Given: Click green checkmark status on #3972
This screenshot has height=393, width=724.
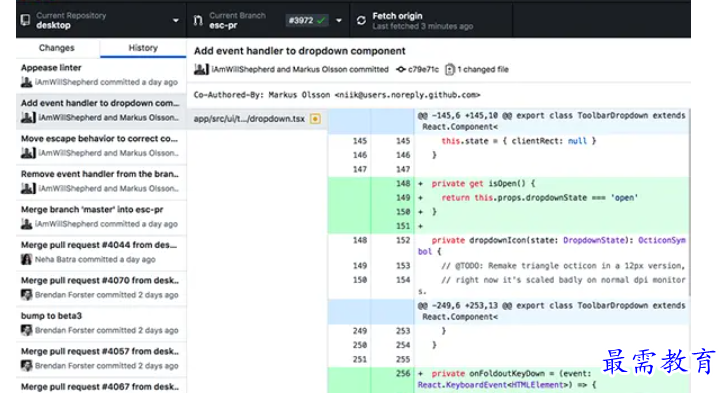Looking at the screenshot, I should [321, 20].
